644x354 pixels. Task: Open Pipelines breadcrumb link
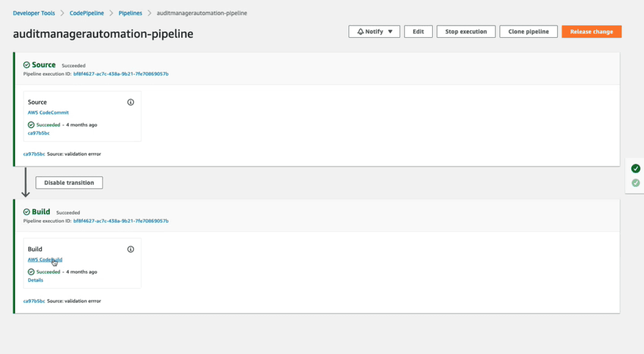click(130, 13)
